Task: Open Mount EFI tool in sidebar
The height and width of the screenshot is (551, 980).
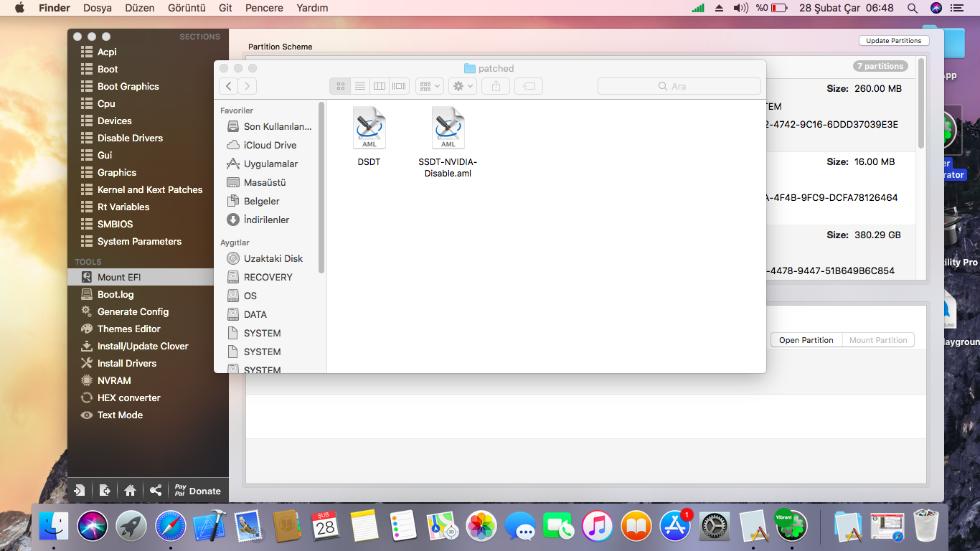Action: pos(119,277)
